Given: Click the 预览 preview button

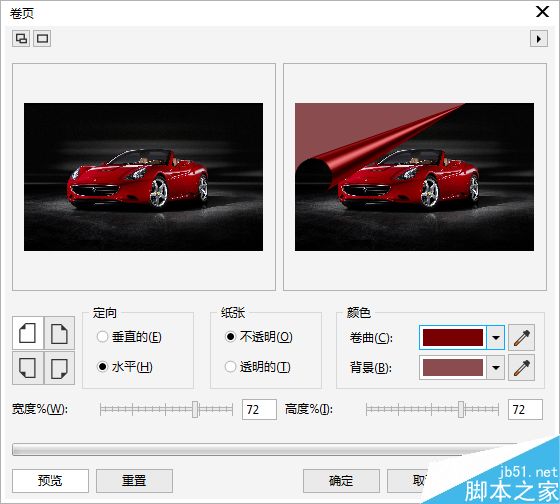Looking at the screenshot, I should tap(50, 481).
